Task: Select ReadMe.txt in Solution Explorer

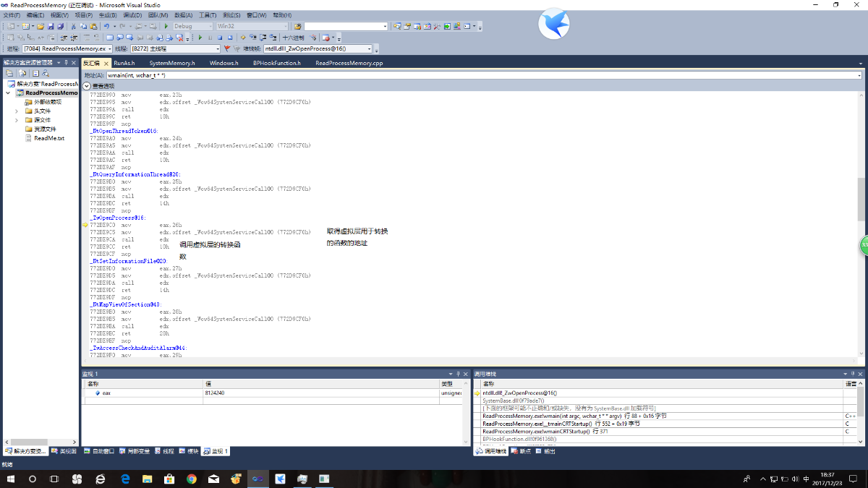Action: [x=49, y=138]
